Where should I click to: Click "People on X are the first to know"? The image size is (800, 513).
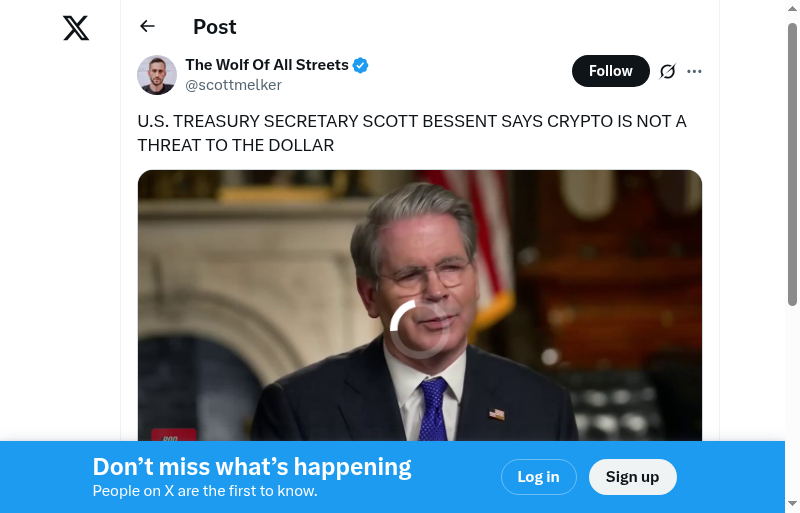coord(205,491)
